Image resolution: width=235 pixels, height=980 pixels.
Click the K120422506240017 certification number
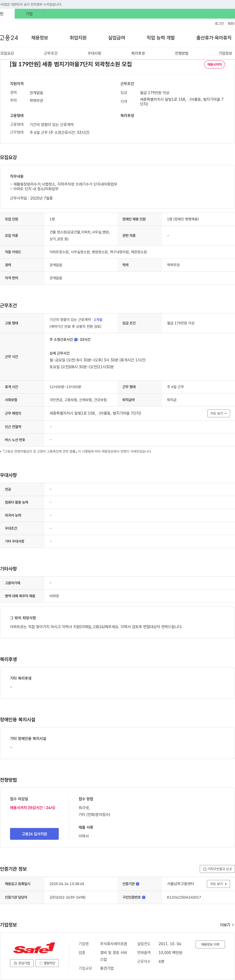[184, 897]
